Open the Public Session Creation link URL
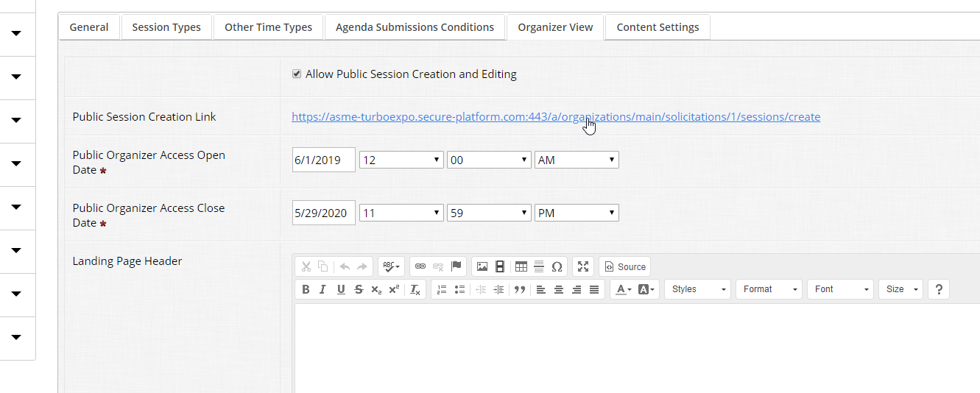Image resolution: width=980 pixels, height=393 pixels. [556, 117]
